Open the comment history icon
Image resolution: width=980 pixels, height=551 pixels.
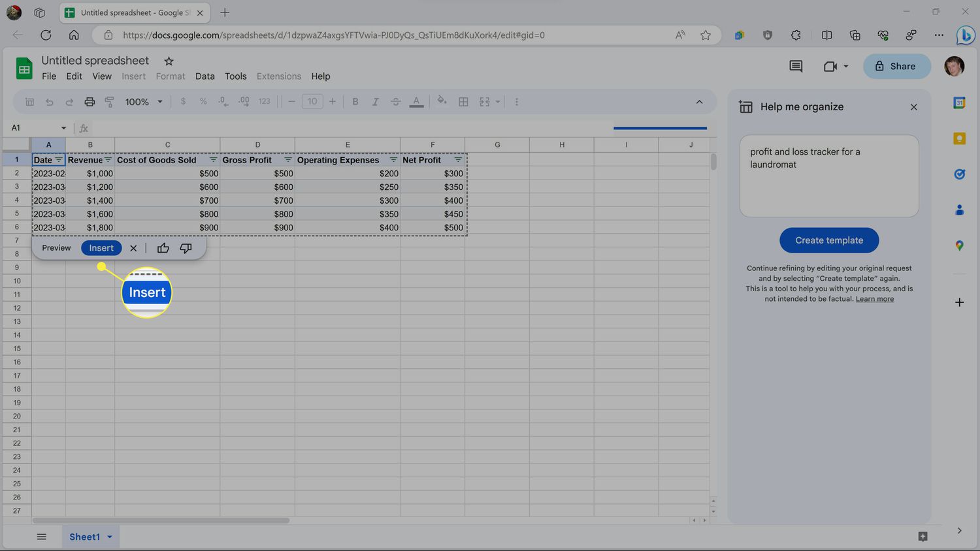click(796, 66)
